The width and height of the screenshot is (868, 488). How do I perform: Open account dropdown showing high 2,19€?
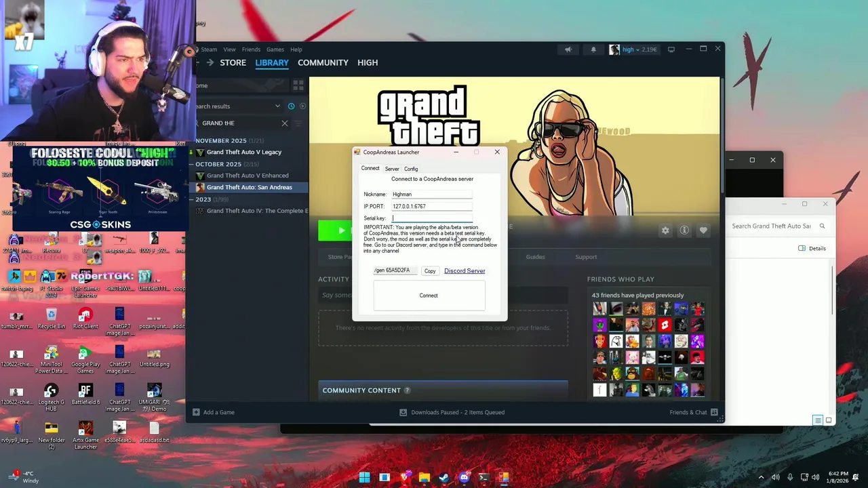pos(633,49)
